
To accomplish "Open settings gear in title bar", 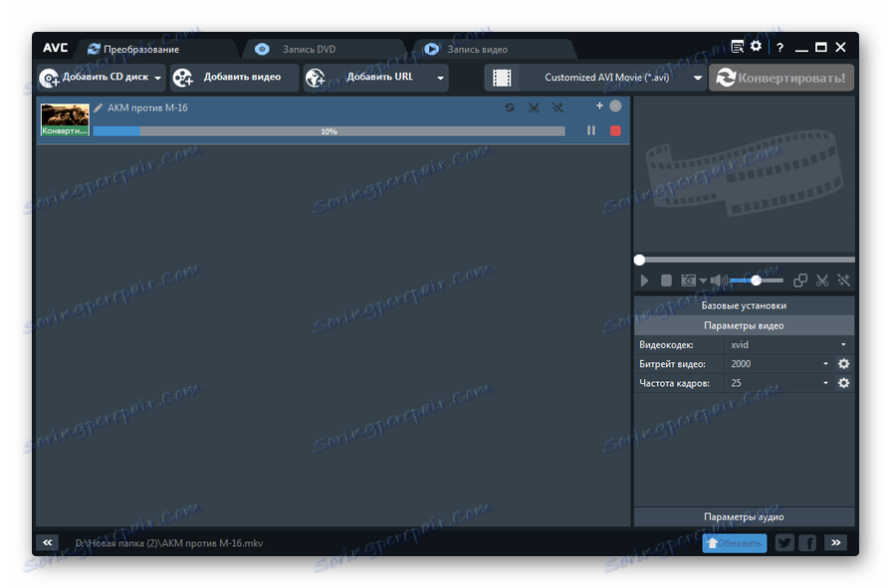I will pyautogui.click(x=756, y=46).
